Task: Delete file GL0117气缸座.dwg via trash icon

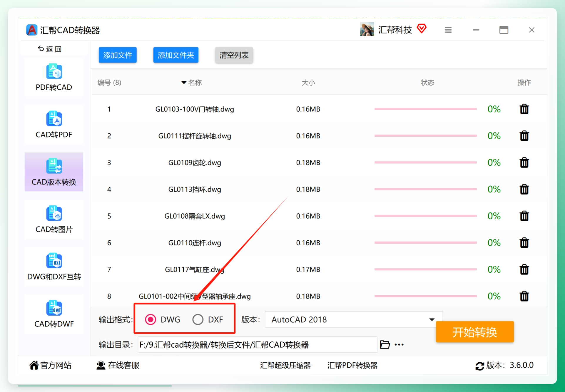Action: (x=524, y=269)
